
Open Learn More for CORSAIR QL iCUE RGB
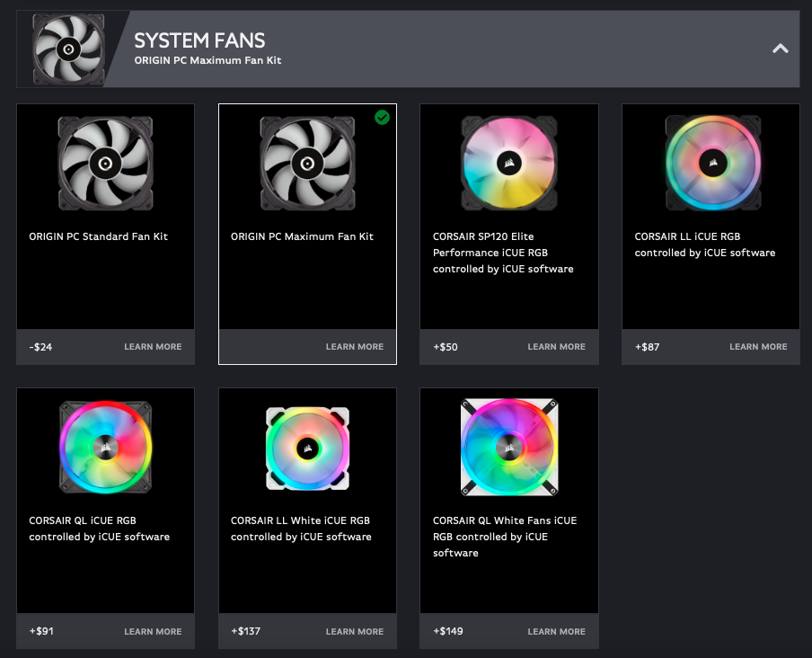pyautogui.click(x=153, y=631)
